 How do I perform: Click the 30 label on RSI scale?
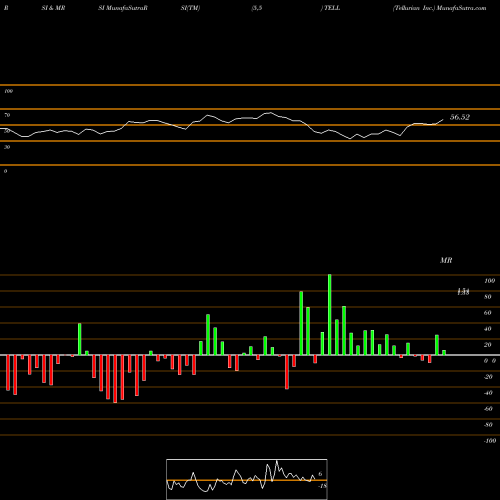pos(7,147)
